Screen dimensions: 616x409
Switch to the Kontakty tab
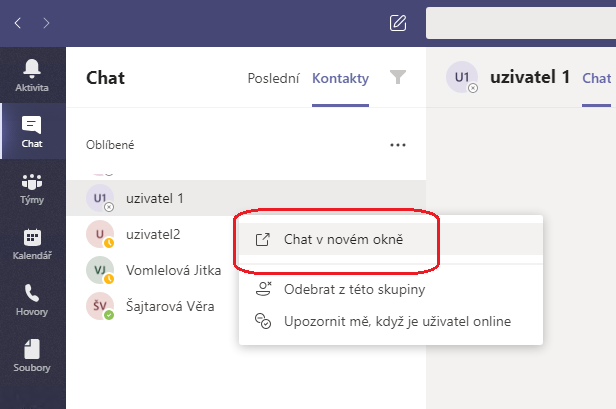click(x=340, y=78)
